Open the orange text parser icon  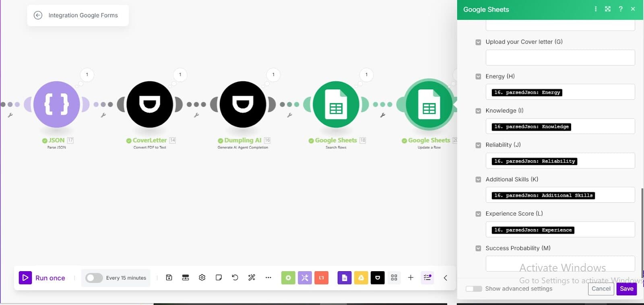click(x=321, y=278)
